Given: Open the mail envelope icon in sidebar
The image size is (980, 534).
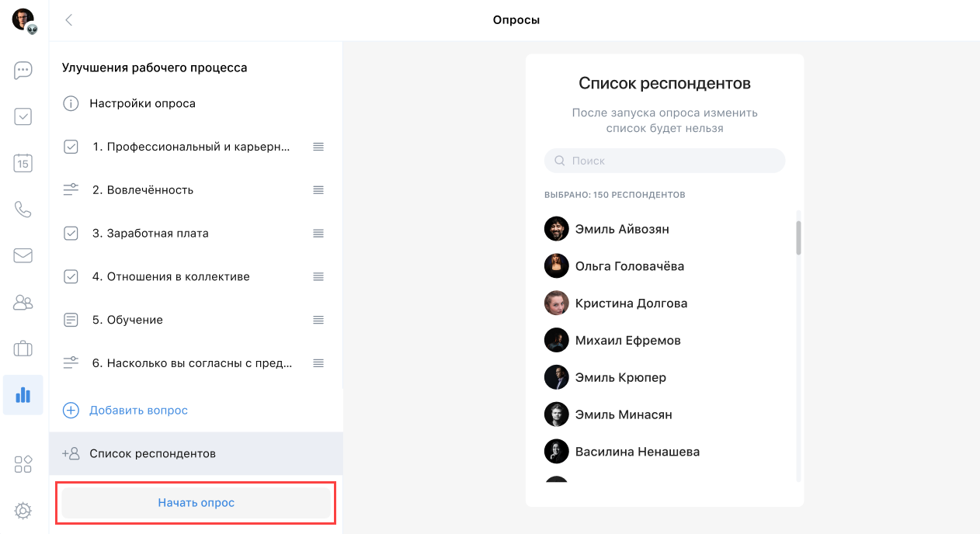Looking at the screenshot, I should point(23,255).
